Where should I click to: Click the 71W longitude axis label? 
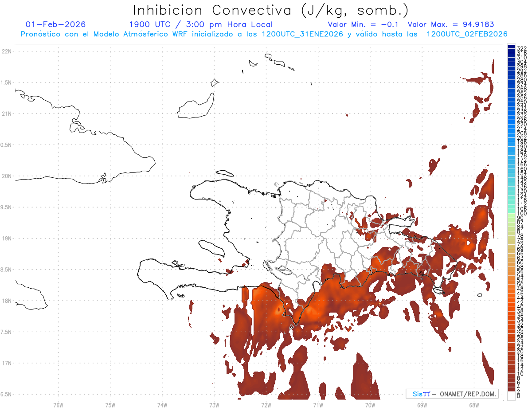point(318,405)
